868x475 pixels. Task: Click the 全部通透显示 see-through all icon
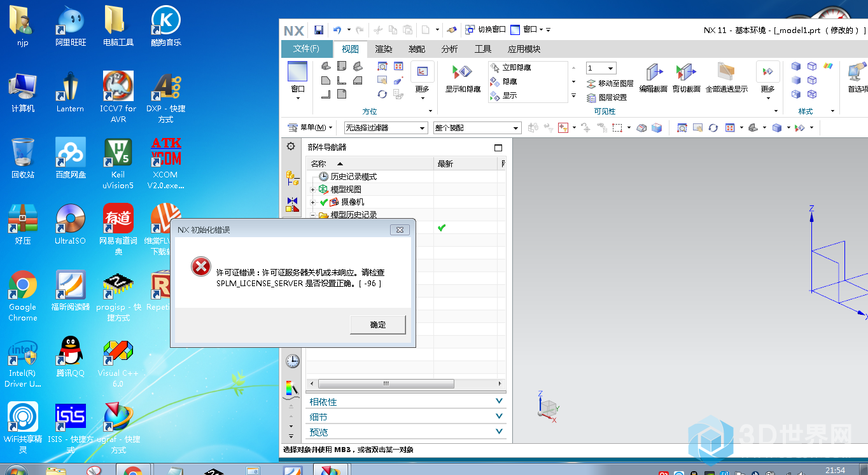pos(726,72)
